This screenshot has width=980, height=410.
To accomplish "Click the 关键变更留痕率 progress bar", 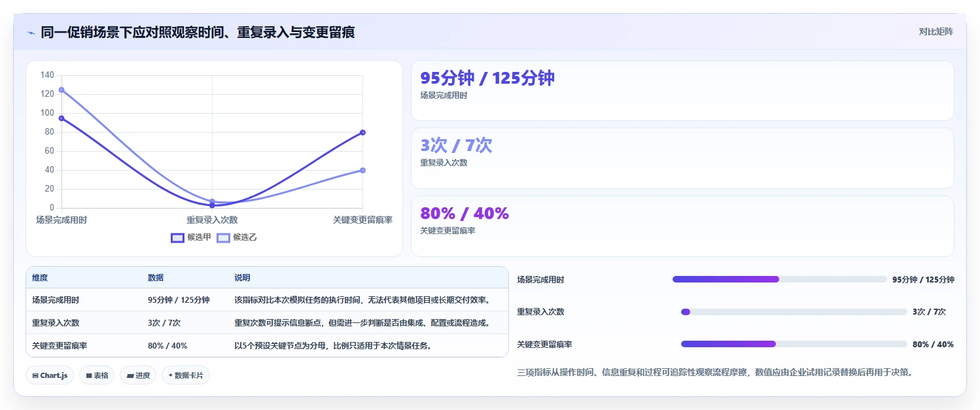I will (794, 344).
